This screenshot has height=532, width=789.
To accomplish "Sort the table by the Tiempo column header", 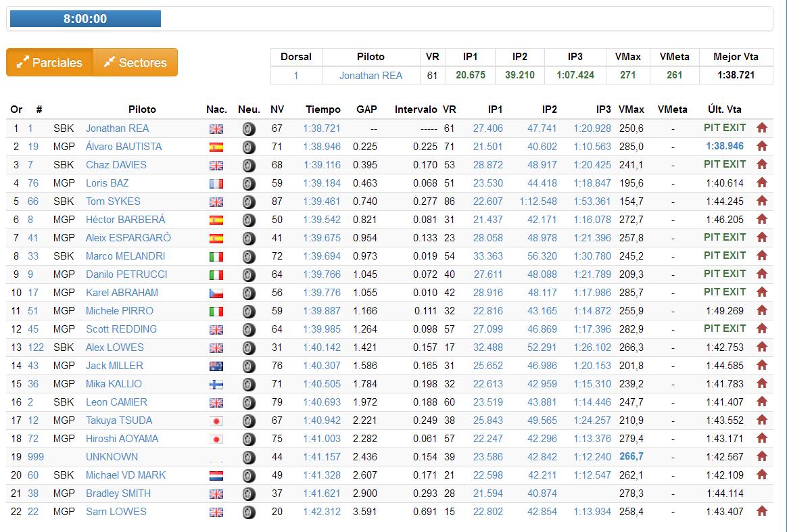I will point(322,110).
